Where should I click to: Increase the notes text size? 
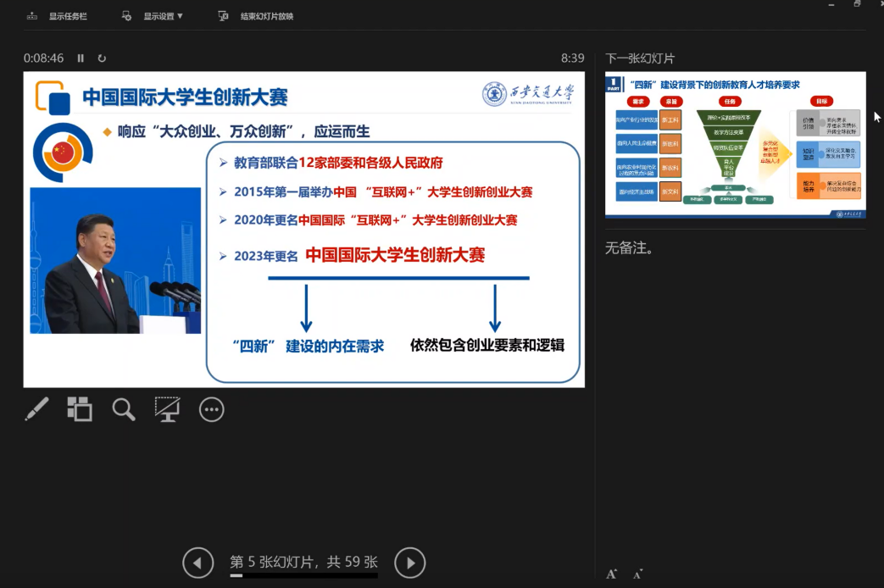click(612, 574)
